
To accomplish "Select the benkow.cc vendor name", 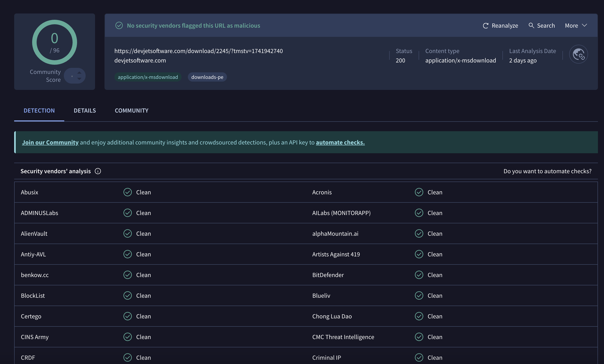I will 35,275.
